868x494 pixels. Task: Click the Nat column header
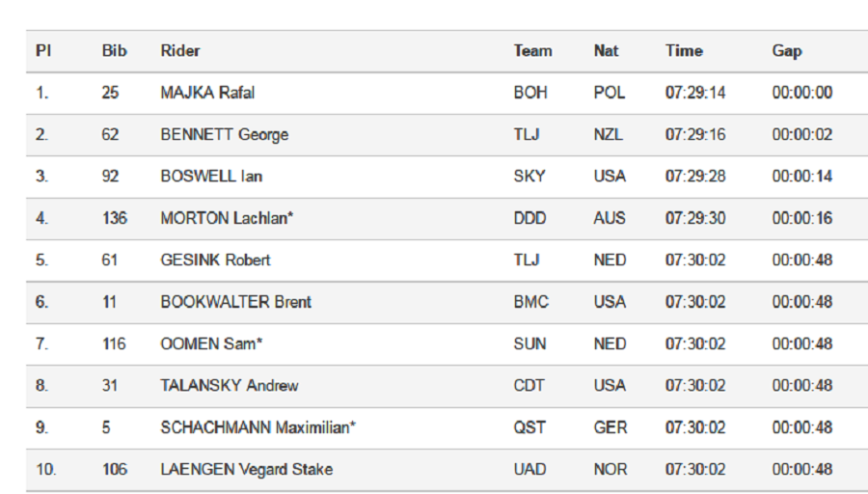coord(607,51)
